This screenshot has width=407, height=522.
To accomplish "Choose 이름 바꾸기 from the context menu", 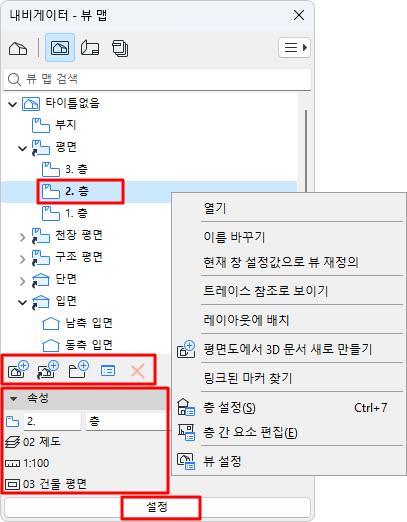I will [289, 237].
